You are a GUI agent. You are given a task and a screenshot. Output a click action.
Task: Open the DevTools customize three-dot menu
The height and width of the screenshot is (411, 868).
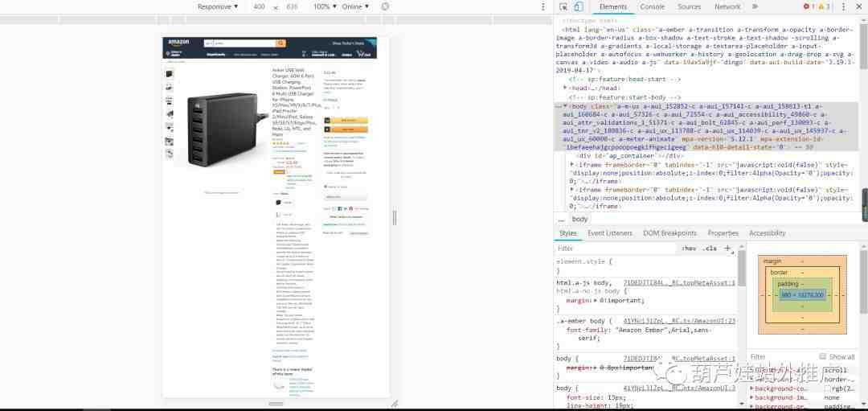pyautogui.click(x=844, y=6)
